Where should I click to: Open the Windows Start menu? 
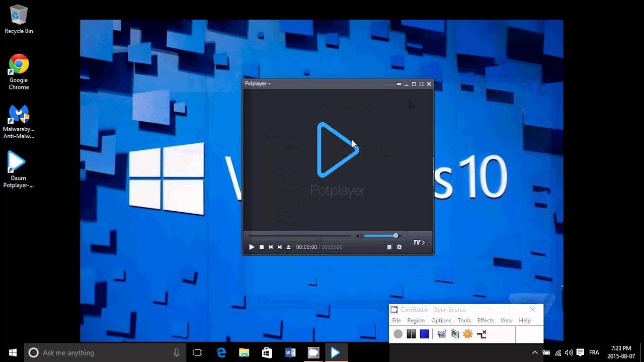click(13, 352)
